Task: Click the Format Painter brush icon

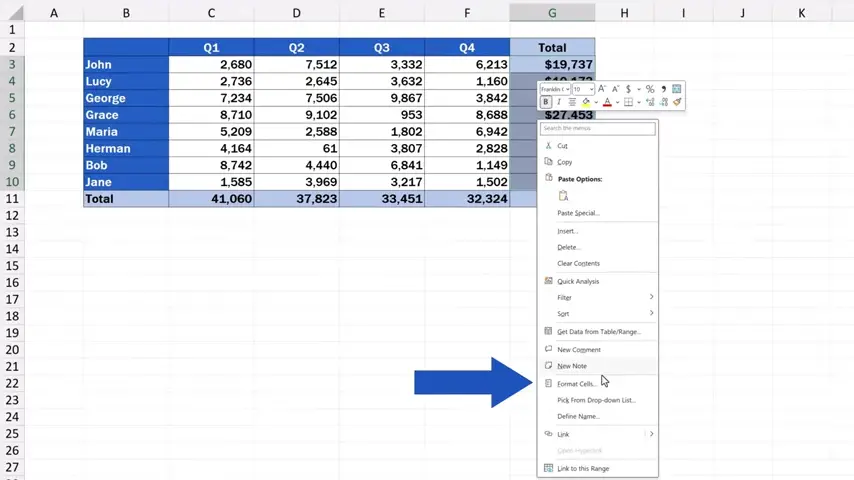Action: pos(677,102)
